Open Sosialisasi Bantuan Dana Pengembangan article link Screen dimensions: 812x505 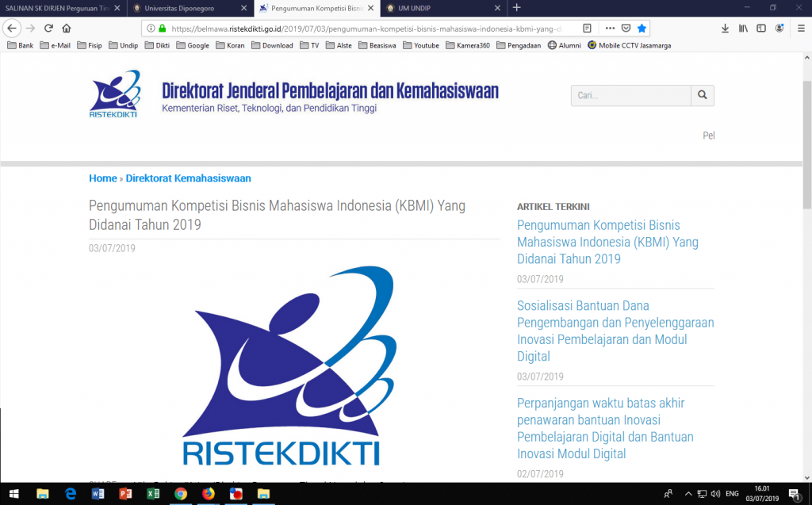(615, 331)
